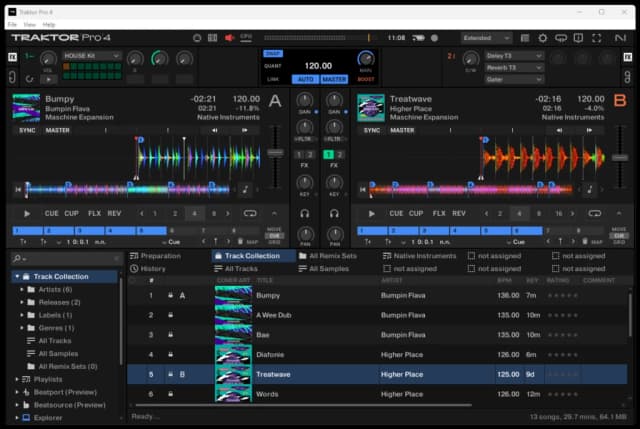The image size is (640, 429).
Task: Toggle the MASTER clock button
Action: coord(334,79)
